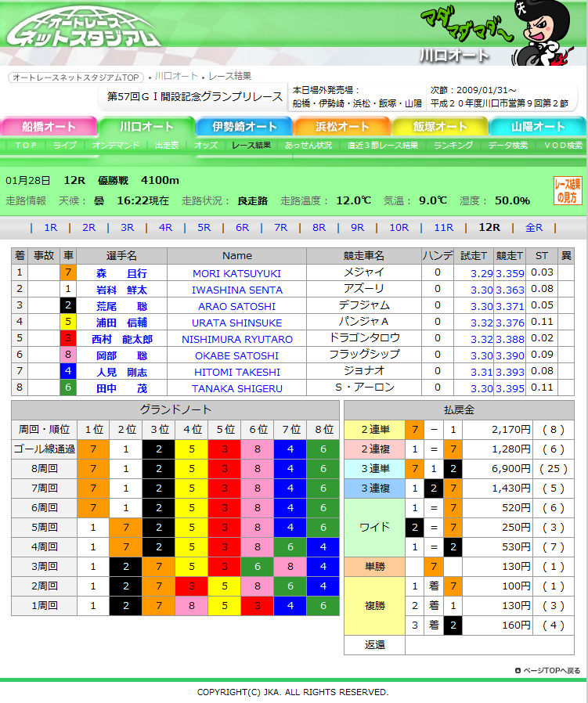Go to race 4R results
Screen dimensions: 588x703
165,227
